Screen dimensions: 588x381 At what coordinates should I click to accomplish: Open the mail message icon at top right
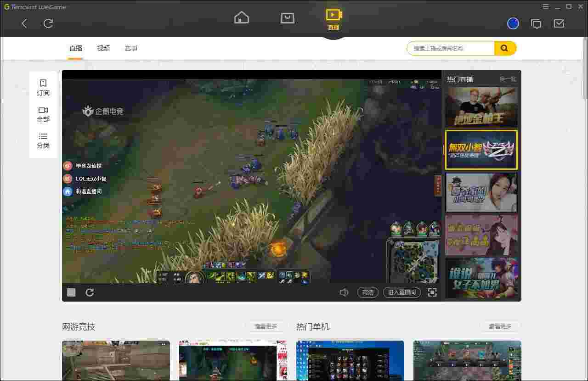tap(559, 23)
